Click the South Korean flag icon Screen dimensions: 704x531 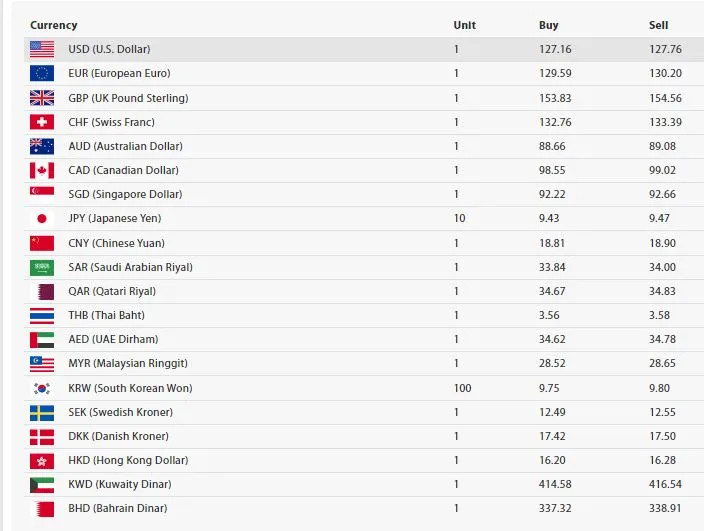42,388
